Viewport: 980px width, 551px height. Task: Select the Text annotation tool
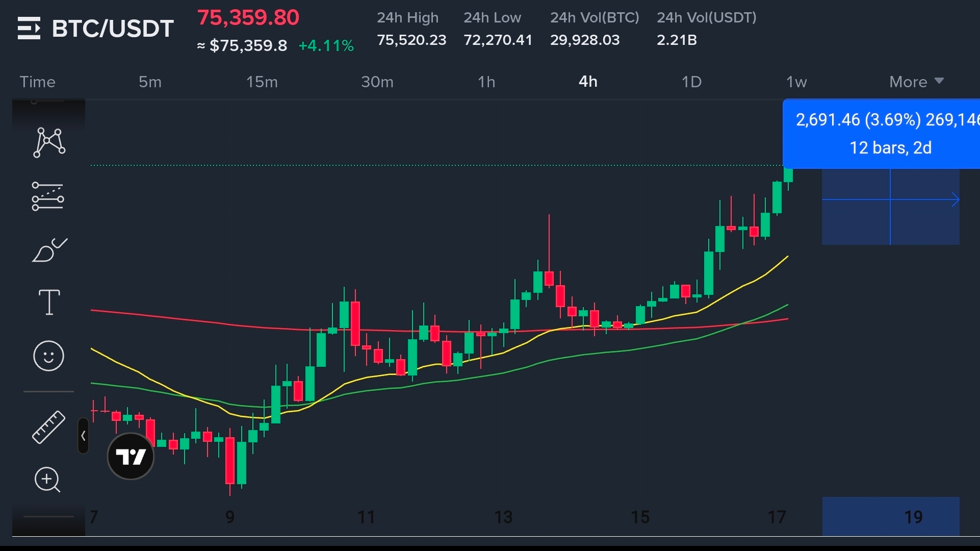click(49, 302)
